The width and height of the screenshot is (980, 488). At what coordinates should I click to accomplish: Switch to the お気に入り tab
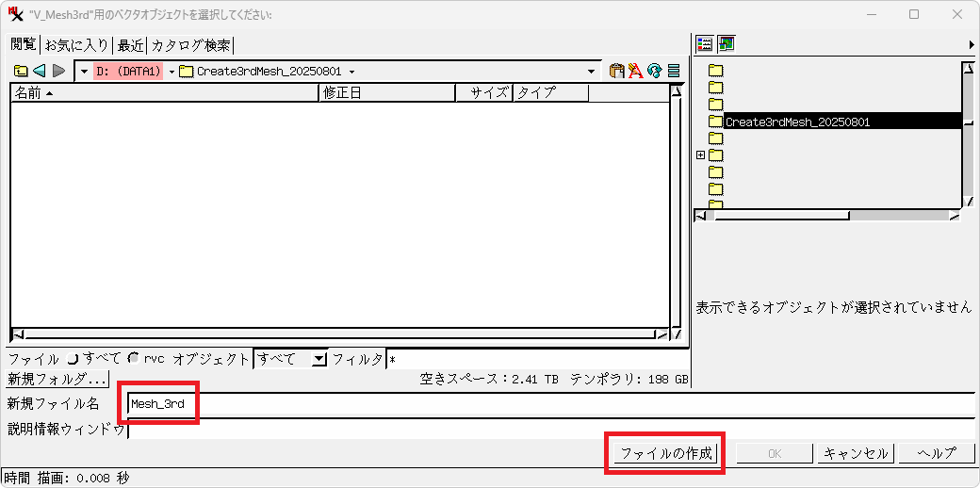(76, 45)
